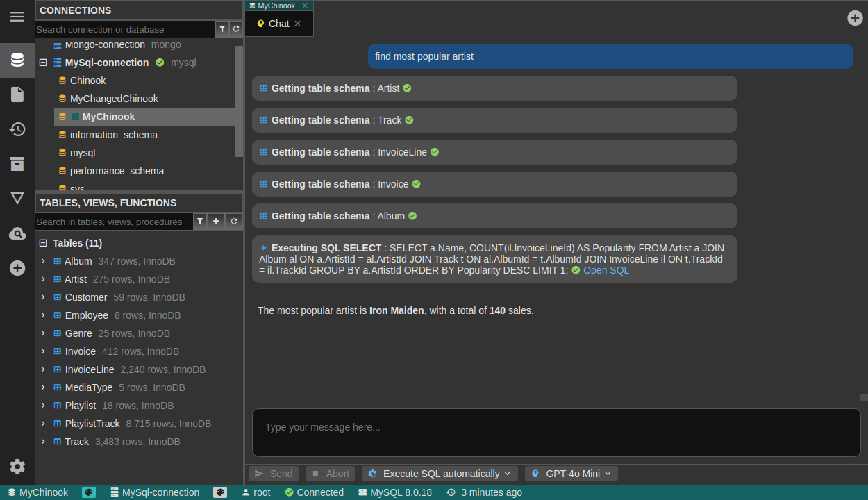This screenshot has height=500, width=868.
Task: Refresh the tables list
Action: tap(234, 221)
